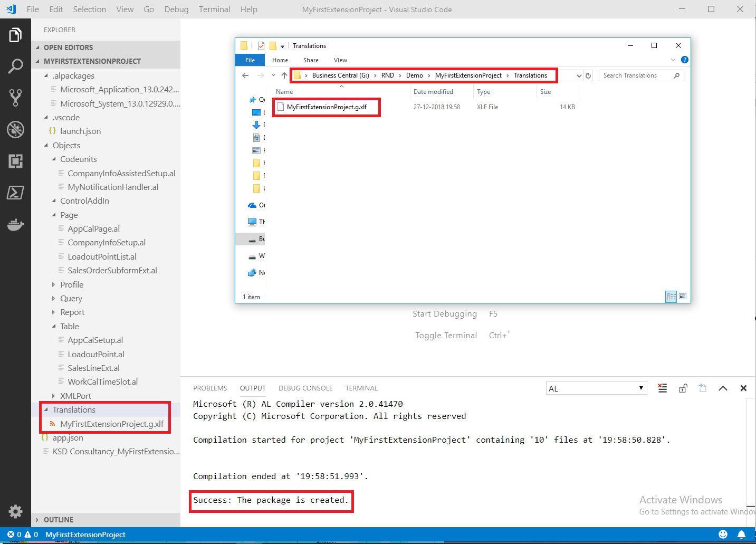Toggle the output scroll lock icon
Viewport: 756px width, 544px height.
coord(683,388)
